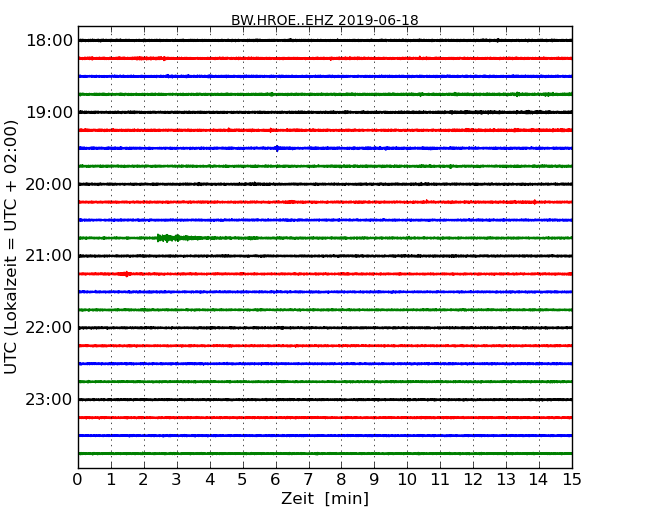Select the 19:00 time label

[49, 112]
